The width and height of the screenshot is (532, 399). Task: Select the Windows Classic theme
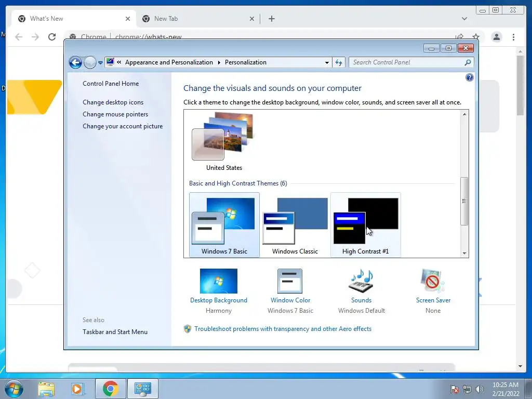click(295, 225)
